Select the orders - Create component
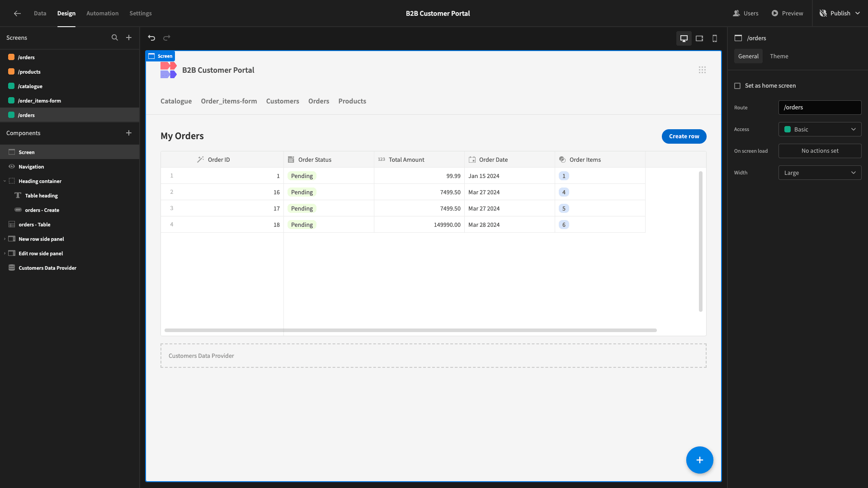This screenshot has width=868, height=488. pos(70,210)
